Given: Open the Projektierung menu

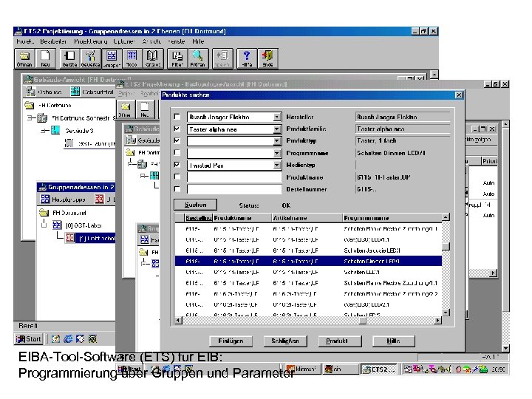Looking at the screenshot, I should 91,41.
